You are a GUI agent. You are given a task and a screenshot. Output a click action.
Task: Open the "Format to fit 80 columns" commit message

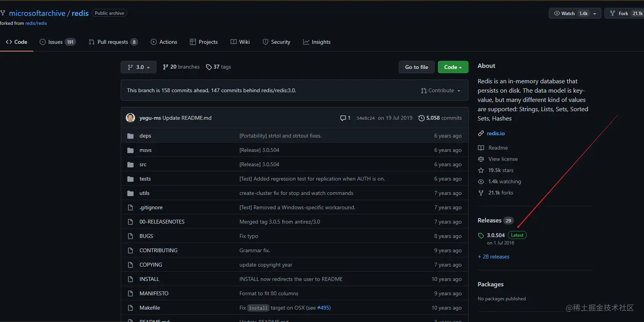(269, 294)
